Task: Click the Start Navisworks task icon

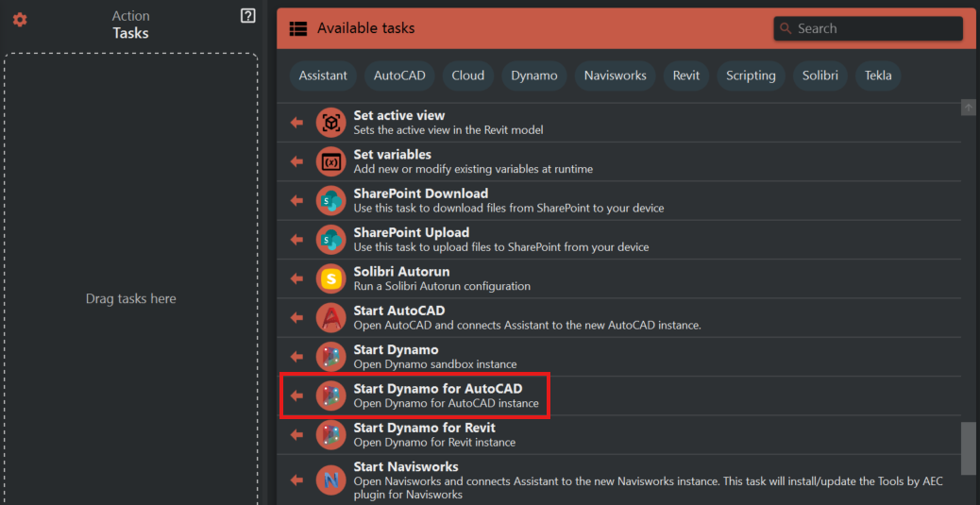Action: click(331, 480)
